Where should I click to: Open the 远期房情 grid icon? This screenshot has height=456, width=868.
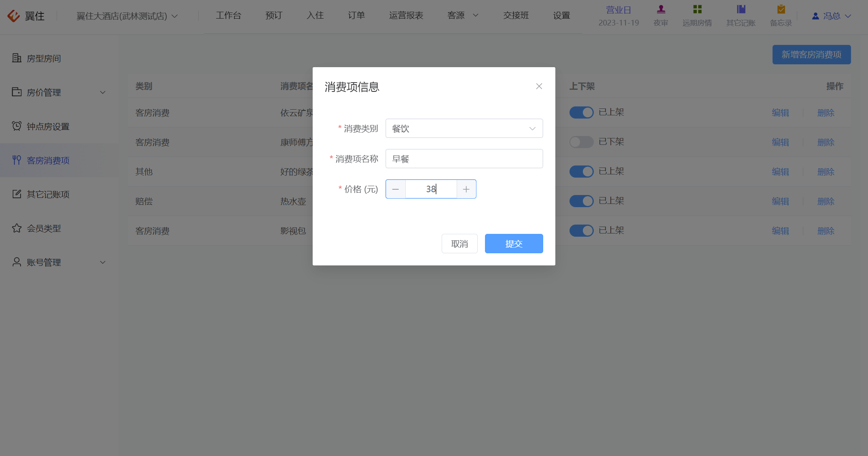click(697, 9)
